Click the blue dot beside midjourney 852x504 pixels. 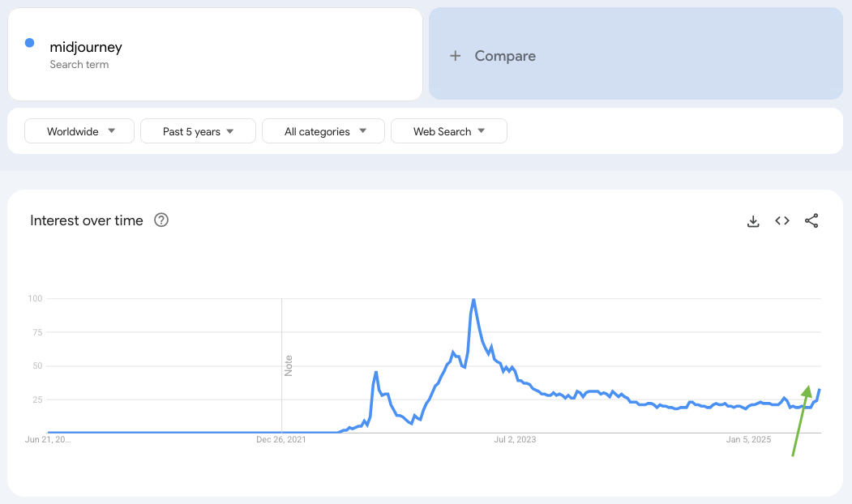point(30,43)
